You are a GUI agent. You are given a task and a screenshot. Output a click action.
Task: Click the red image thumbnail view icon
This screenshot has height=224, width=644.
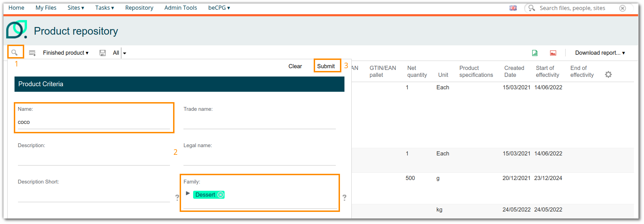[x=553, y=53]
